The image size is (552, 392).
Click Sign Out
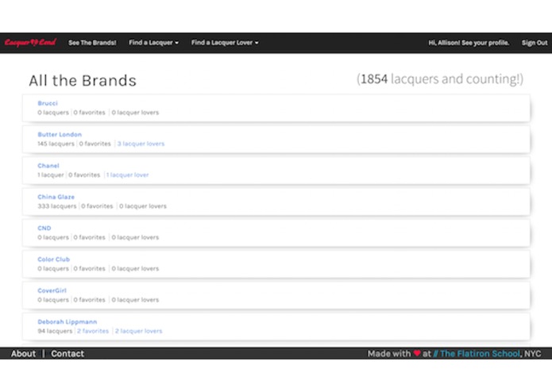click(x=535, y=43)
